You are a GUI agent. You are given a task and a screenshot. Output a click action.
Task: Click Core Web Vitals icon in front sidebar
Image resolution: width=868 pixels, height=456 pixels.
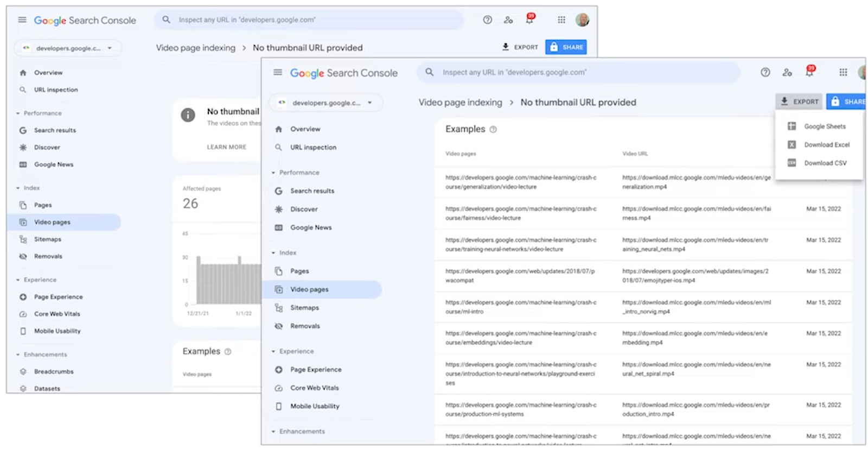click(x=278, y=388)
